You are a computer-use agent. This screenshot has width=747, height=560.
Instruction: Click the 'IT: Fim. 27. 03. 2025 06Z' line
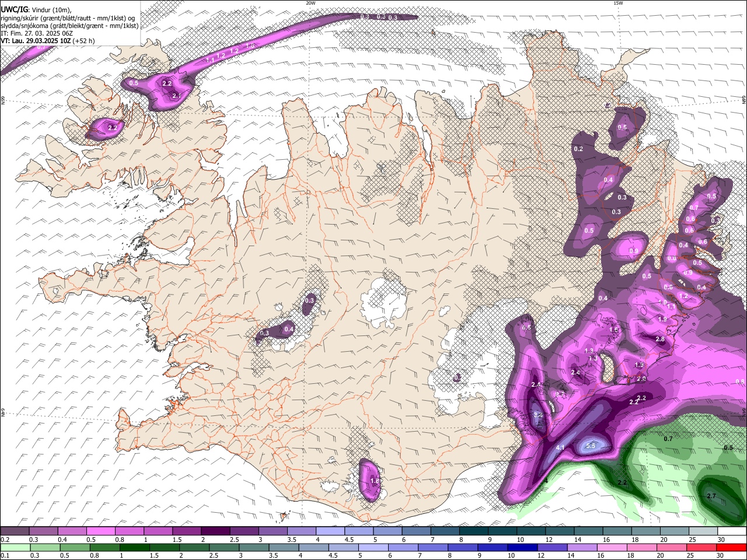point(37,33)
